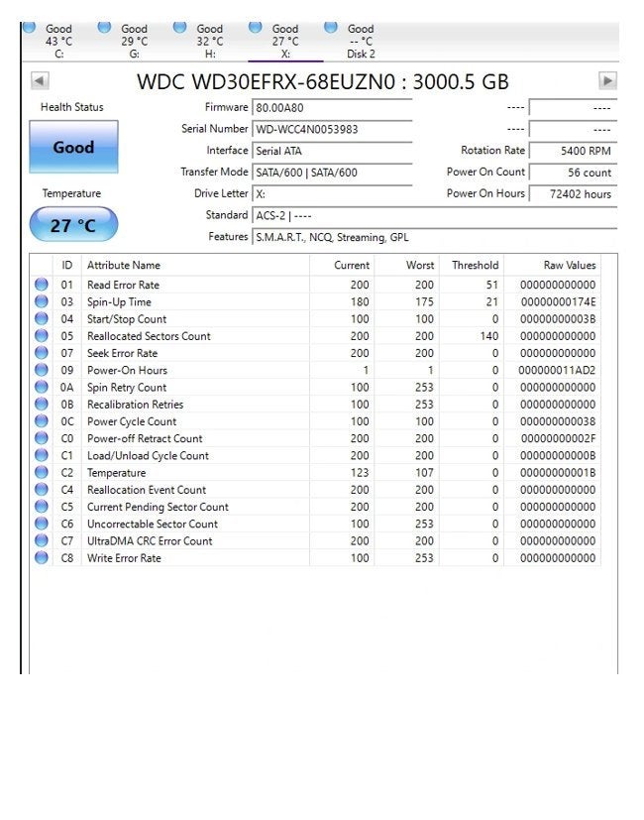
Task: Select the Disk 2 tab
Action: pos(361,42)
